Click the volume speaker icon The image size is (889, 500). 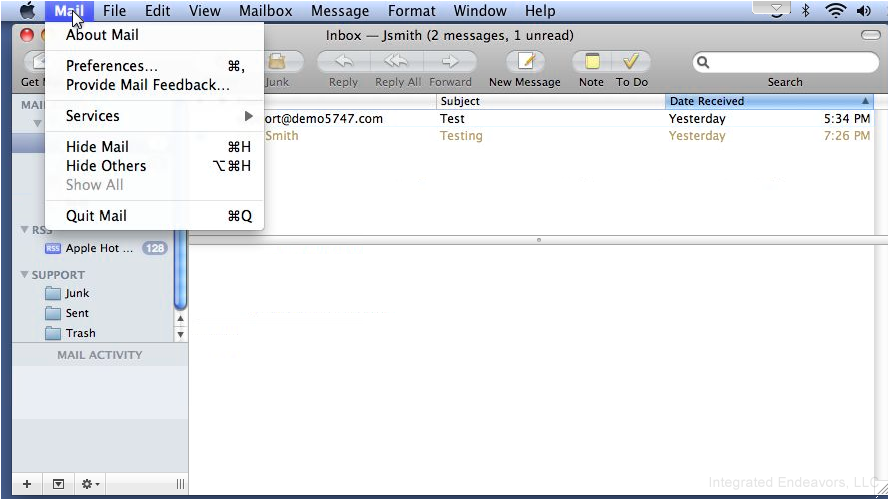(x=863, y=10)
